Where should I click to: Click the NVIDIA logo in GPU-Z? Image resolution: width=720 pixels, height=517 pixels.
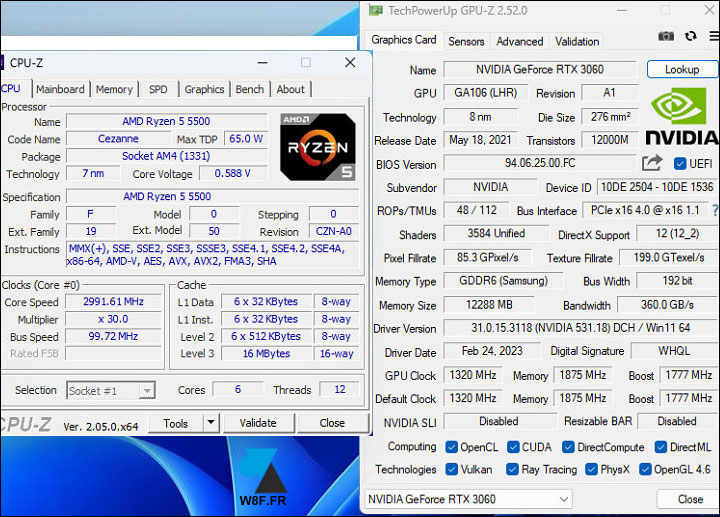pyautogui.click(x=681, y=117)
